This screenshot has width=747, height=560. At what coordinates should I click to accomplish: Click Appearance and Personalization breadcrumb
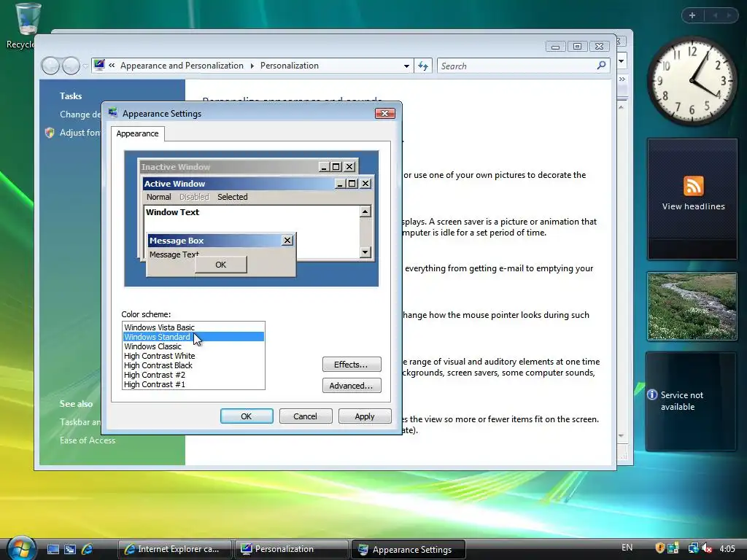coord(182,66)
